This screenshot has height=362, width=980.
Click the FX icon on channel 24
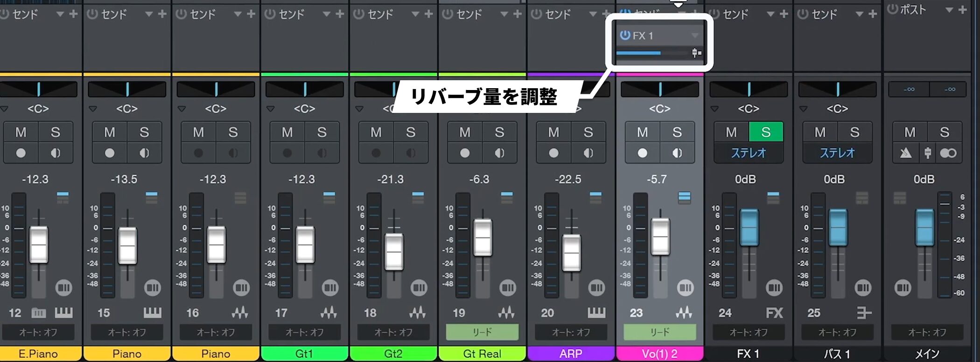coord(774,313)
